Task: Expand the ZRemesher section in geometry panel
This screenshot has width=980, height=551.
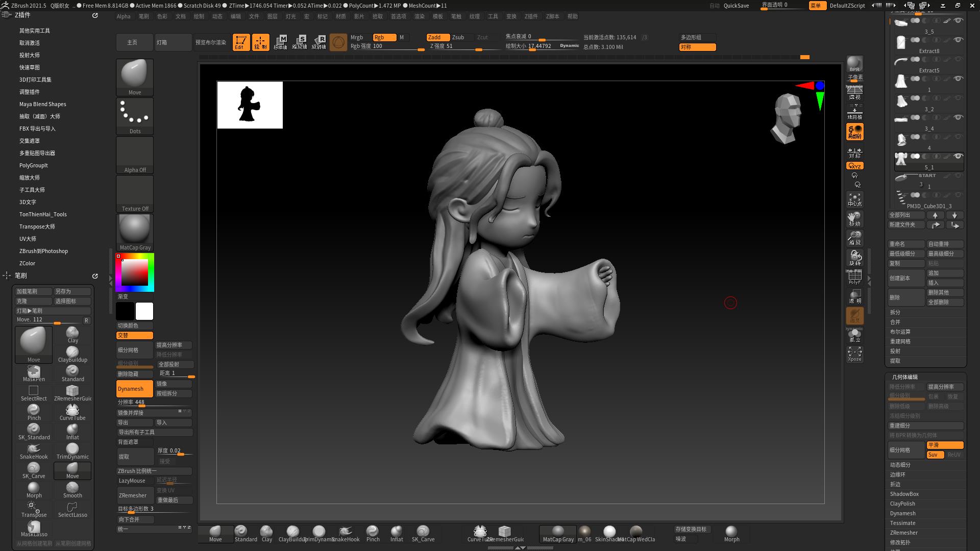Action: [903, 533]
